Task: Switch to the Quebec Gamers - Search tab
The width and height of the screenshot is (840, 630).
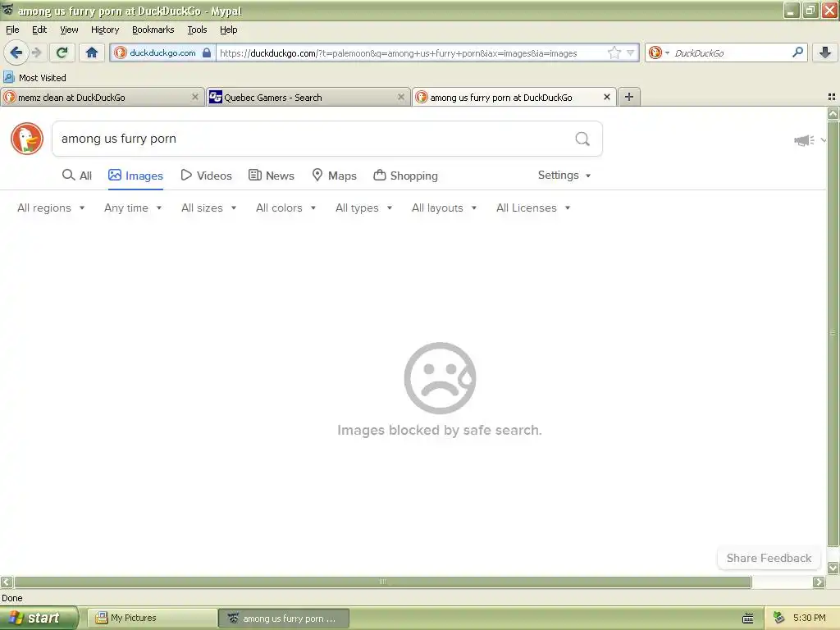Action: click(308, 97)
